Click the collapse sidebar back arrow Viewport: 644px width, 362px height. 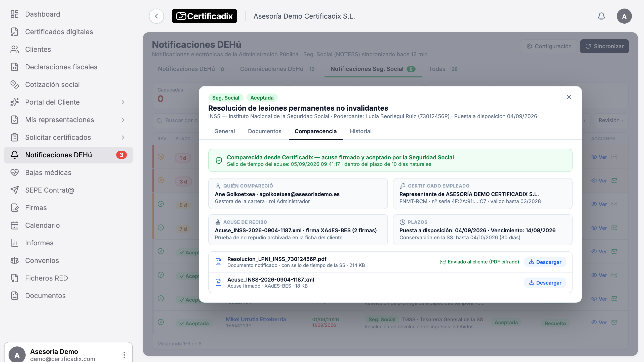pyautogui.click(x=156, y=16)
